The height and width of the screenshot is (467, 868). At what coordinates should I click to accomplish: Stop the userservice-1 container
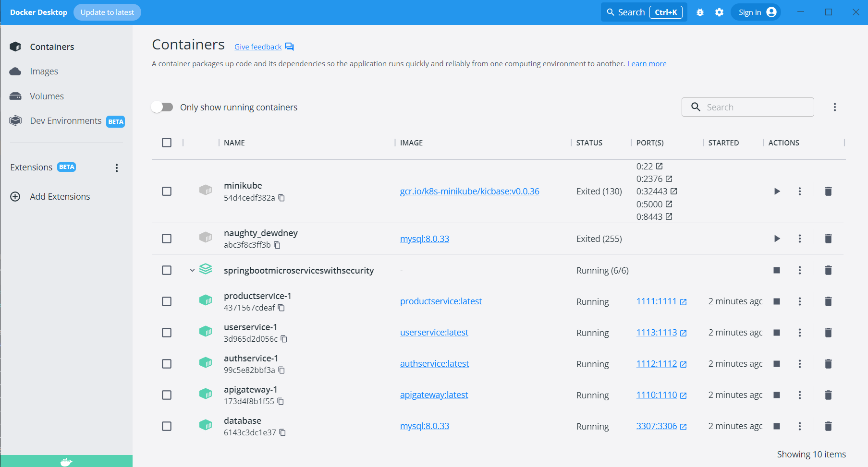(777, 333)
